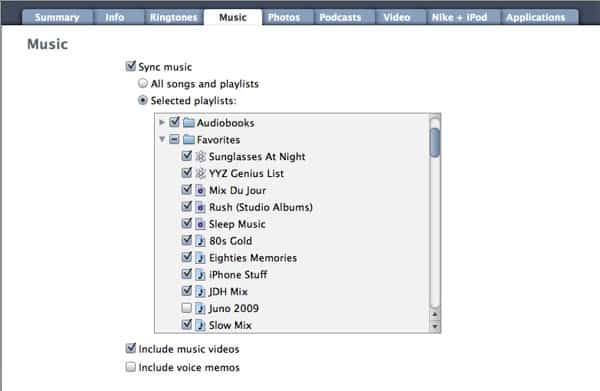
Task: Click smart playlist icon for Sleep Music
Action: click(201, 224)
